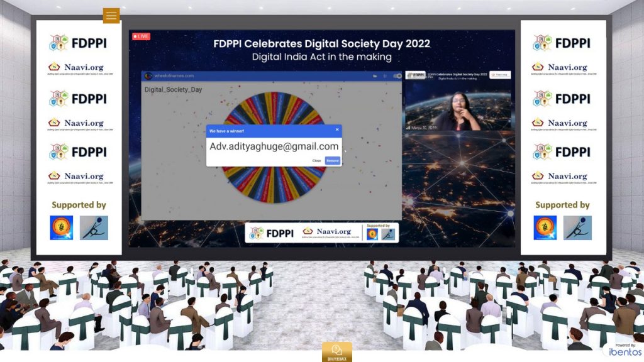This screenshot has width=644, height=362.
Task: Click 'Supported by' text on right banner
Action: 562,205
